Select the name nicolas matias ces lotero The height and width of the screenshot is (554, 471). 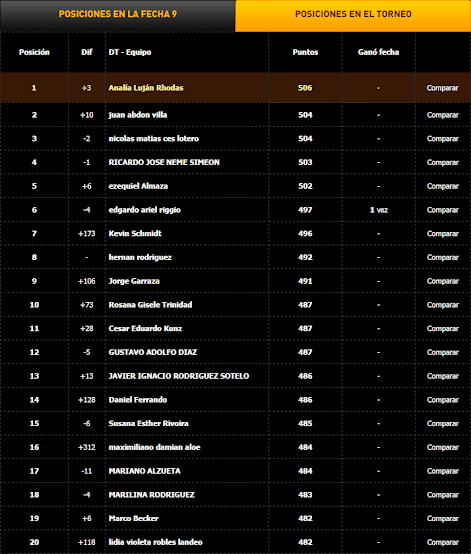point(154,138)
